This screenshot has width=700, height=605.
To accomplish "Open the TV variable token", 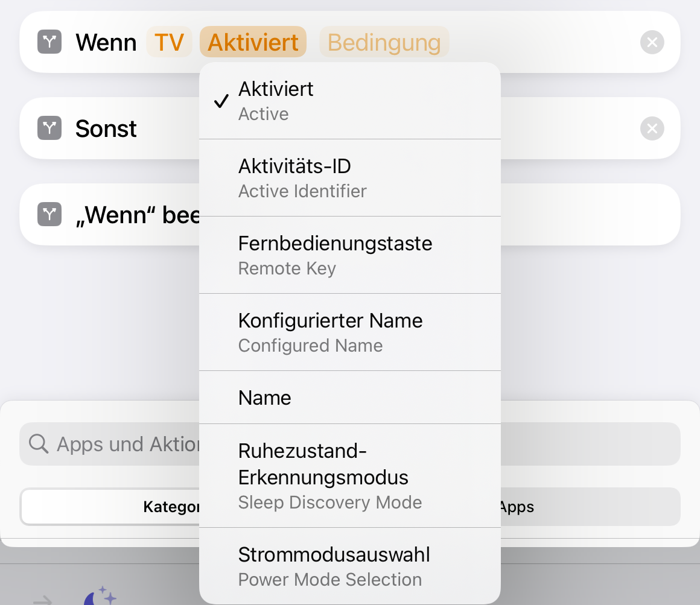I will click(169, 42).
